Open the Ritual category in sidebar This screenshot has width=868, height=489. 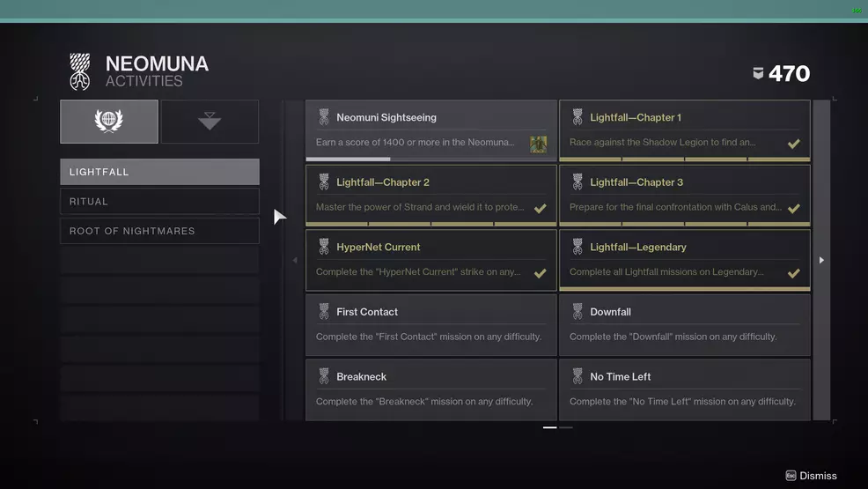159,202
